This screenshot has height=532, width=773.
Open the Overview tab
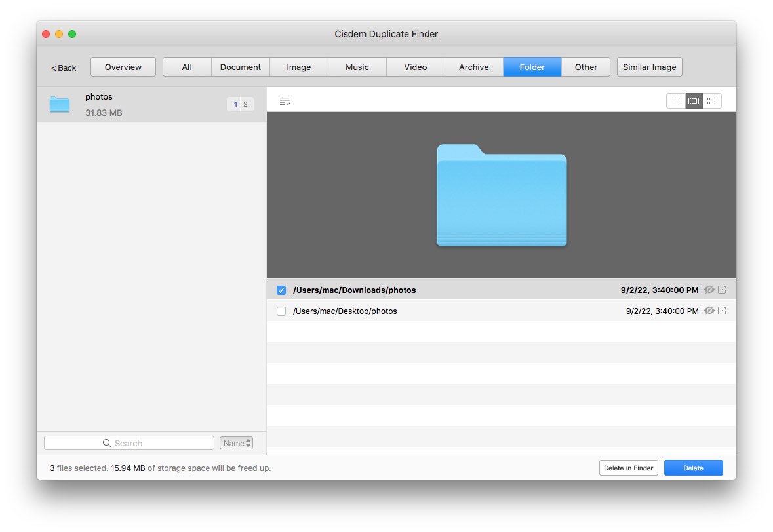123,66
